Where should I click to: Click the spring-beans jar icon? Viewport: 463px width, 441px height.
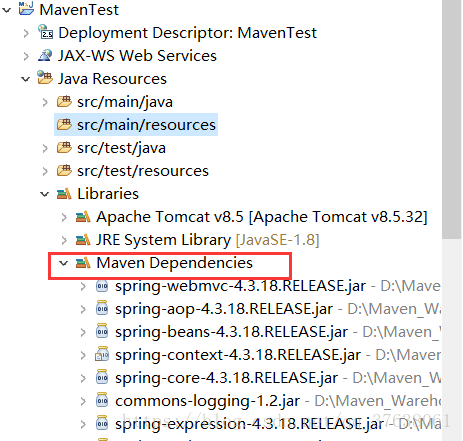pyautogui.click(x=102, y=332)
